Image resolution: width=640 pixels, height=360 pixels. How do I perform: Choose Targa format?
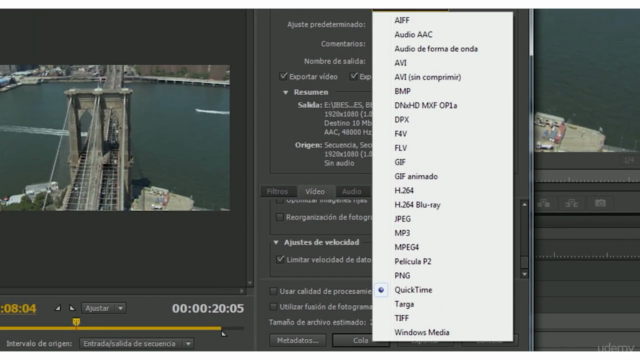[404, 304]
